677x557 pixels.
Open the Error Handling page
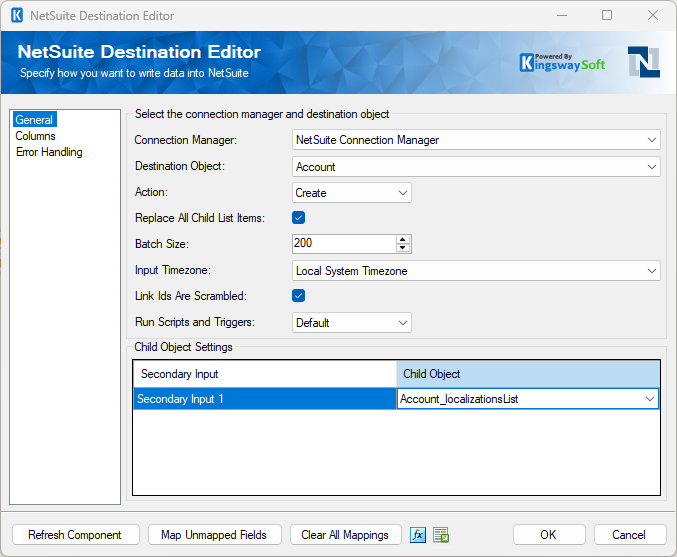tap(49, 152)
